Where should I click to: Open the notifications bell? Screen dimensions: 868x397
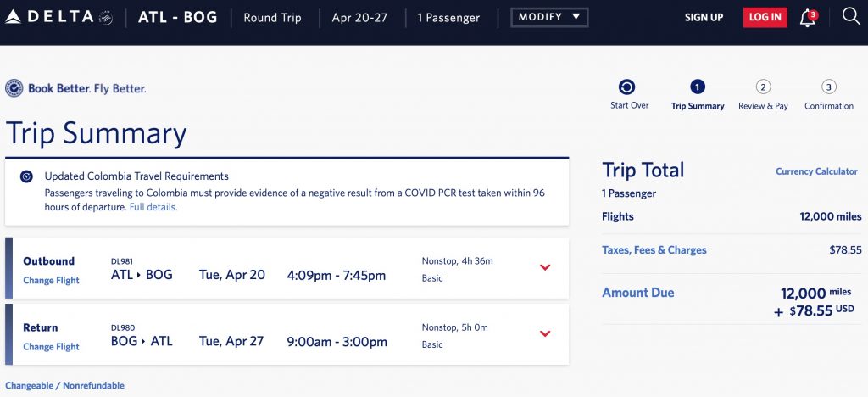click(807, 18)
